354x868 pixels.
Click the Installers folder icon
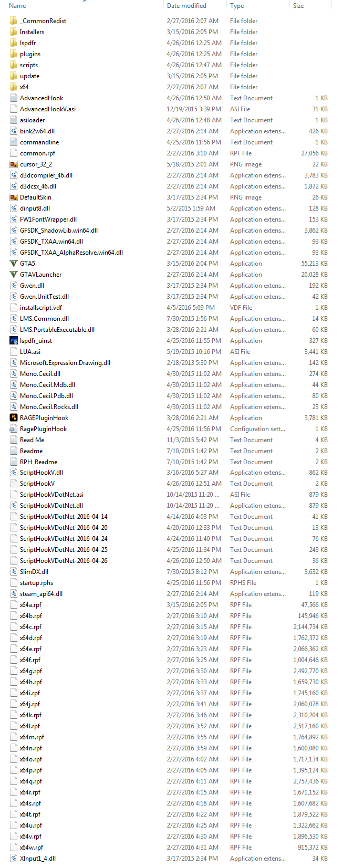point(14,32)
